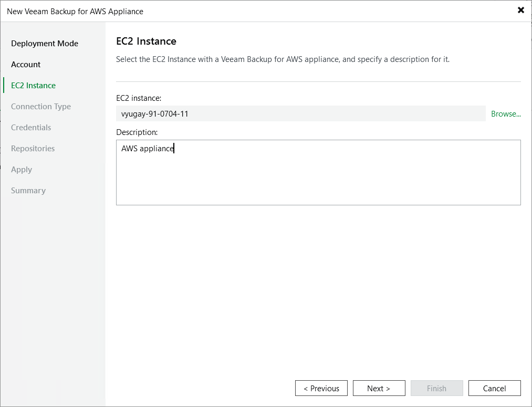Image resolution: width=532 pixels, height=407 pixels.
Task: Go back with the Previous button
Action: pos(321,389)
